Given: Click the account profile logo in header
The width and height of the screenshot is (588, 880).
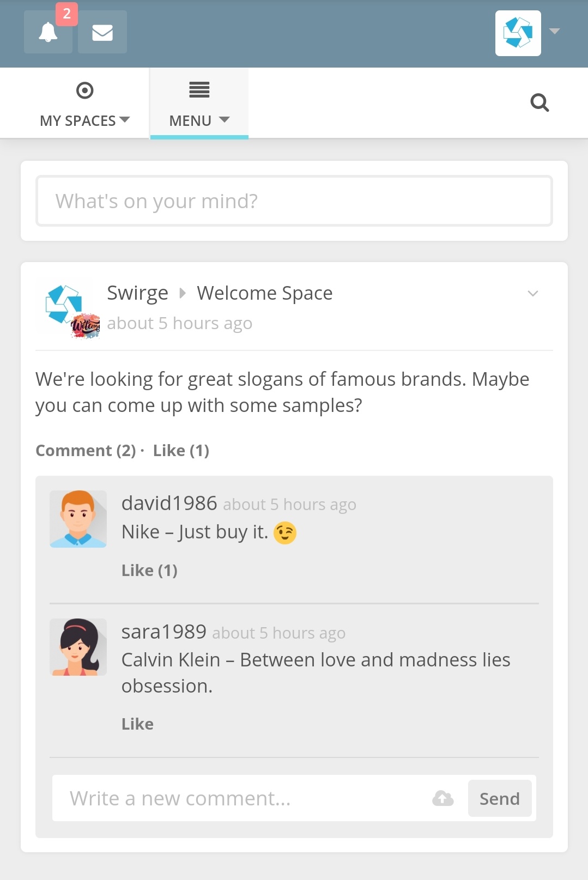Looking at the screenshot, I should [x=518, y=33].
